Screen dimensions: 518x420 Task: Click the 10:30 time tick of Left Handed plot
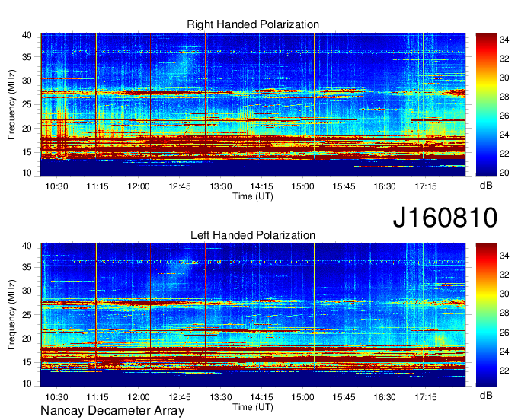pyautogui.click(x=56, y=397)
